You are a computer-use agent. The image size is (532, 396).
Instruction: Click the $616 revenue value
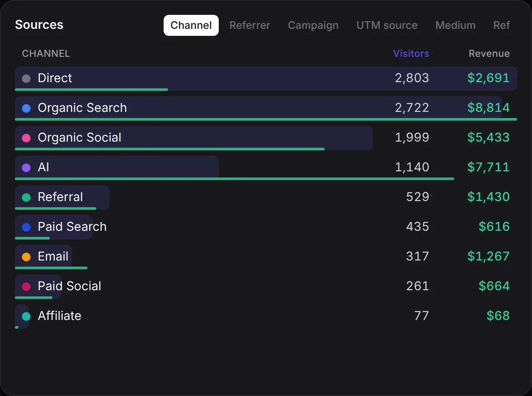pyautogui.click(x=494, y=227)
